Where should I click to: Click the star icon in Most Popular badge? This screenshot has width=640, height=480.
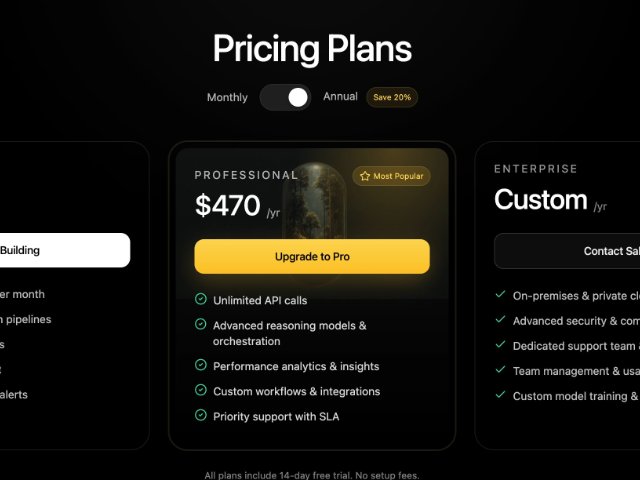pyautogui.click(x=364, y=176)
